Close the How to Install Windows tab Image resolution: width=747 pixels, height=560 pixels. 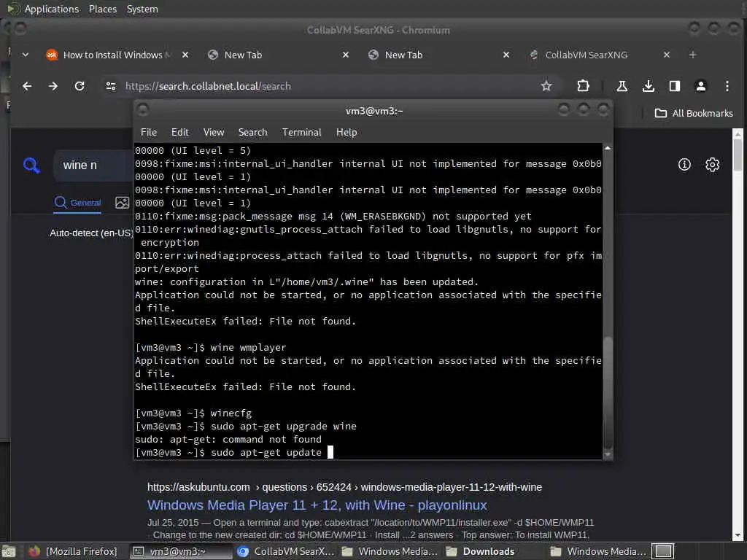[185, 55]
